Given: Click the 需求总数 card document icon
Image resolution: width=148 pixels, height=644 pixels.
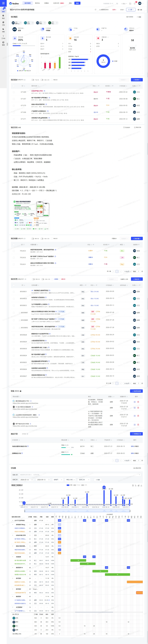Looking at the screenshot, I should pyautogui.click(x=43, y=38).
